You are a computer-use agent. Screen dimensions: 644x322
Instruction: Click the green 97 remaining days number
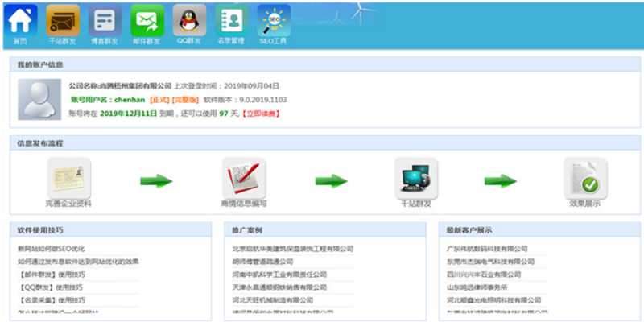pyautogui.click(x=224, y=114)
